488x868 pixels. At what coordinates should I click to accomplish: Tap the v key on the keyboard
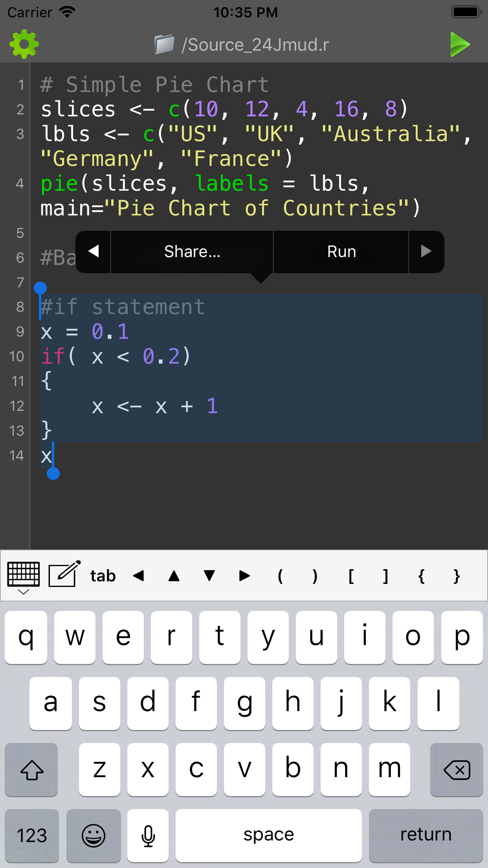point(244,769)
